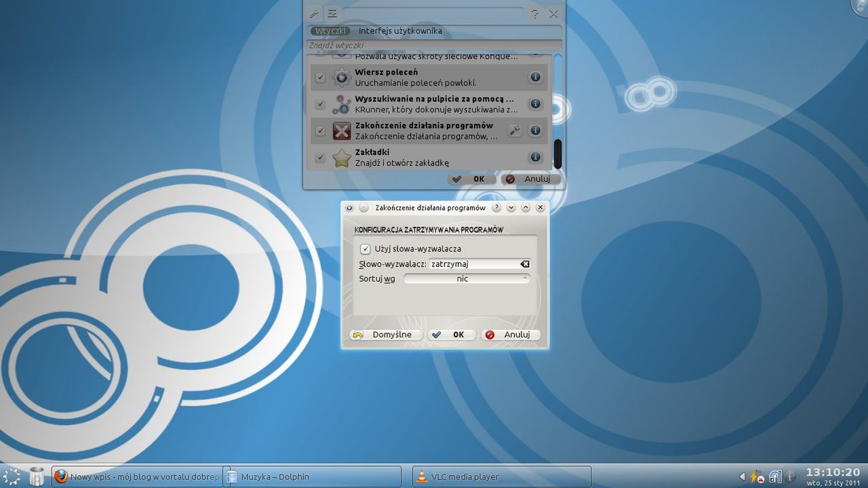The height and width of the screenshot is (488, 868).
Task: Show info for Zakończenie działania programów plugin
Action: [535, 130]
